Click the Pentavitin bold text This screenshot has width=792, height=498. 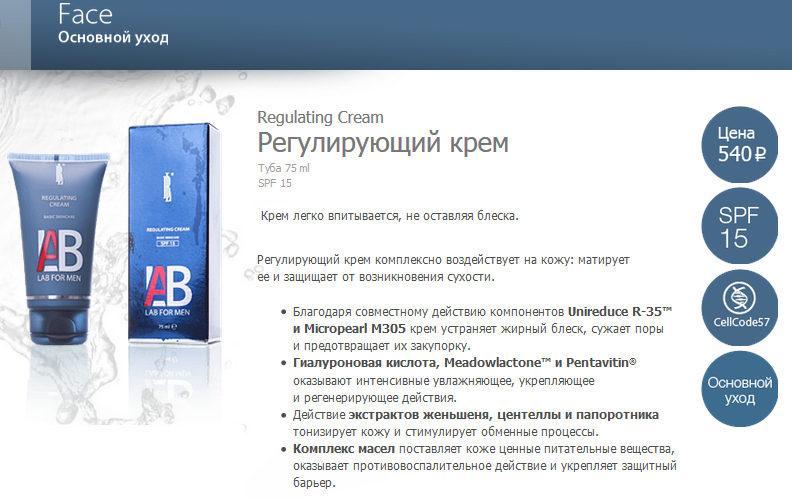(x=601, y=363)
